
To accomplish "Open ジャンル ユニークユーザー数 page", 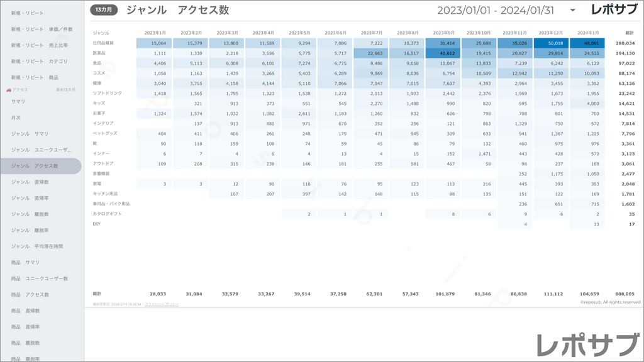I will pyautogui.click(x=41, y=150).
